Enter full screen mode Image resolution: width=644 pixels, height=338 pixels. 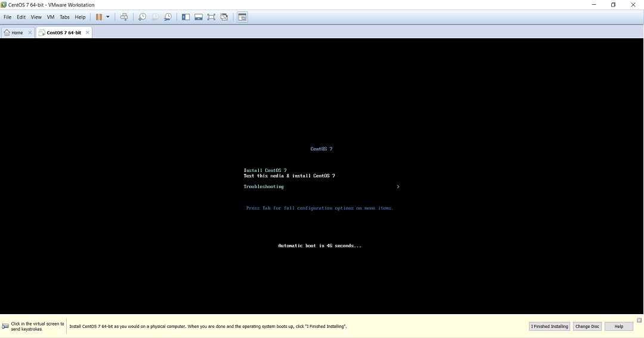pyautogui.click(x=211, y=17)
